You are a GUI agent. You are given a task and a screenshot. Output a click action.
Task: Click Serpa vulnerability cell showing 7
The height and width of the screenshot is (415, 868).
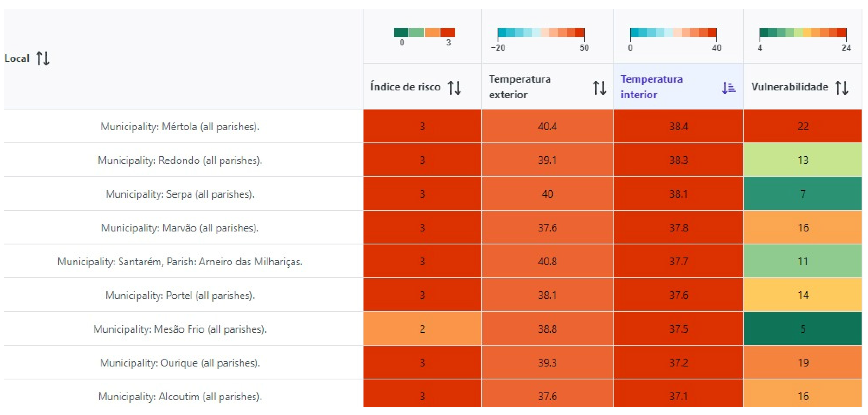pos(803,194)
